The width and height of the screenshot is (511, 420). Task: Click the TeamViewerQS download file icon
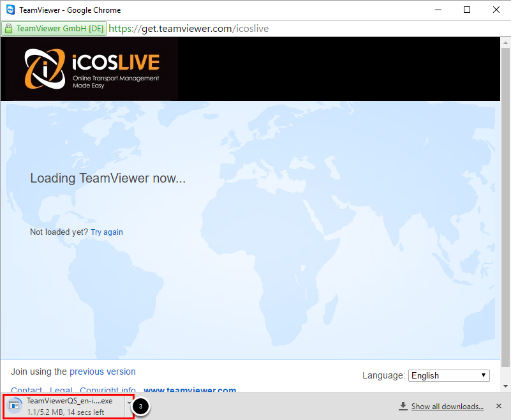14,405
